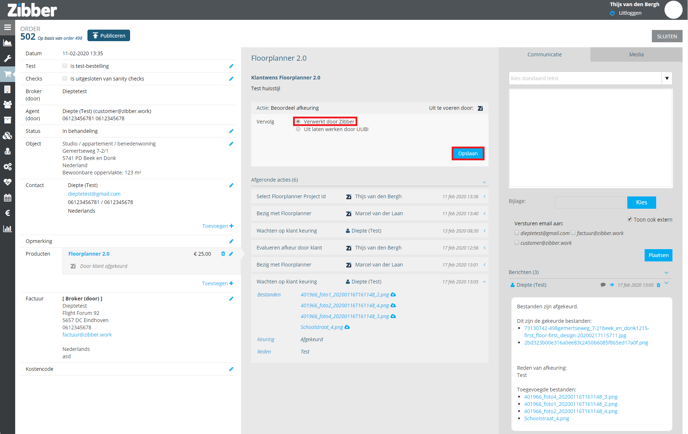This screenshot has height=434, width=688.
Task: Collapse the 'Afgeronde acties (6)' section
Action: 484,181
